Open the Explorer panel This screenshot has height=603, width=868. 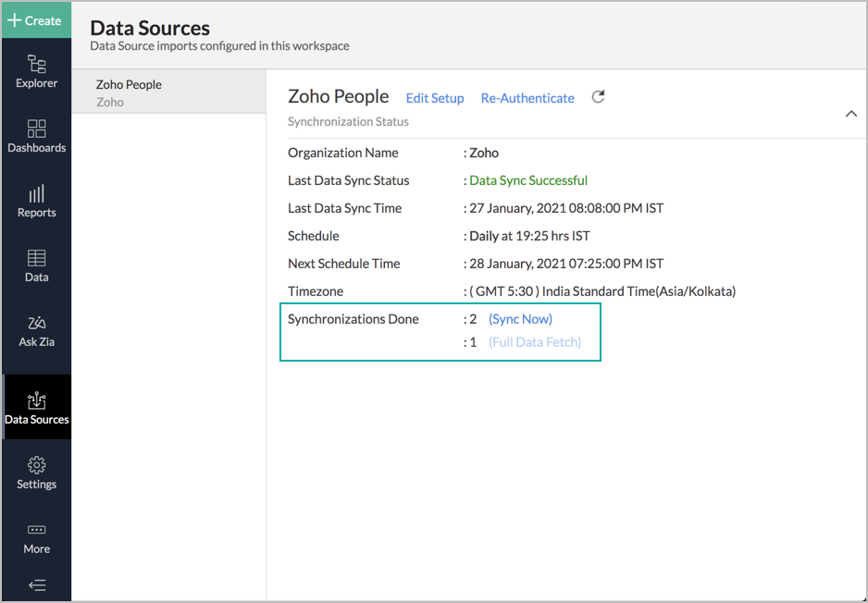tap(36, 74)
